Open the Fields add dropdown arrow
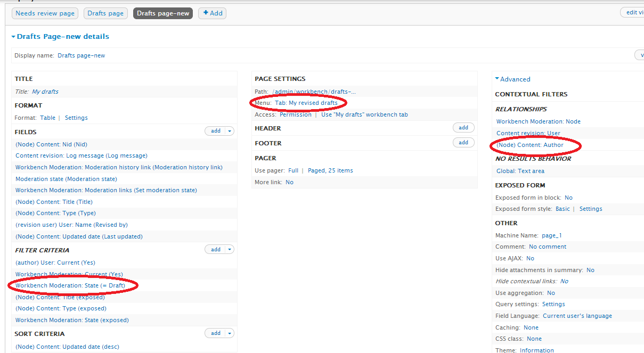Screen dimensions: 644x353 (x=230, y=131)
